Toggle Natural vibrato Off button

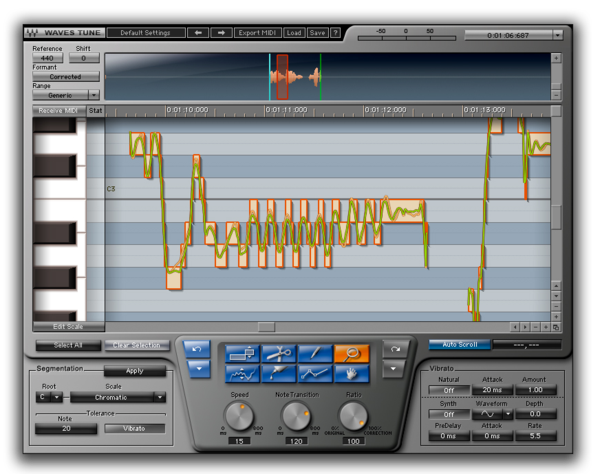[x=449, y=390]
